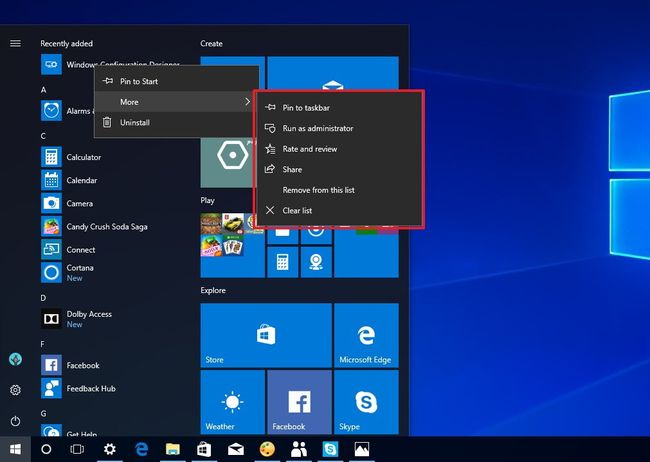Choose Uninstall from context menu
Screen dimensions: 650x462
coord(177,122)
